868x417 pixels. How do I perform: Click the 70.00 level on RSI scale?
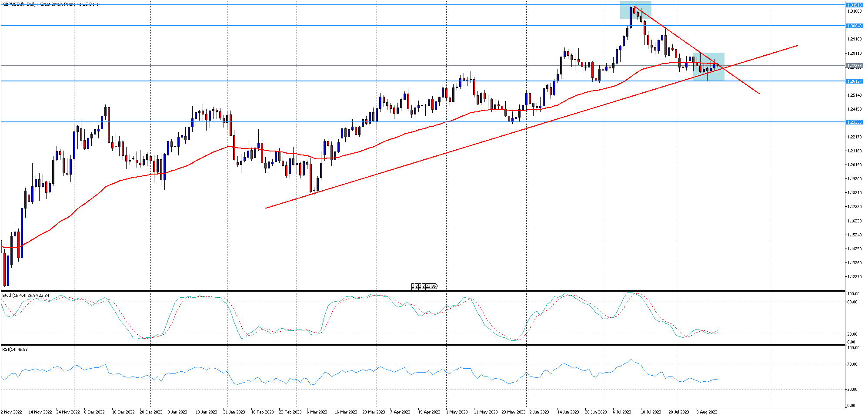[x=852, y=364]
